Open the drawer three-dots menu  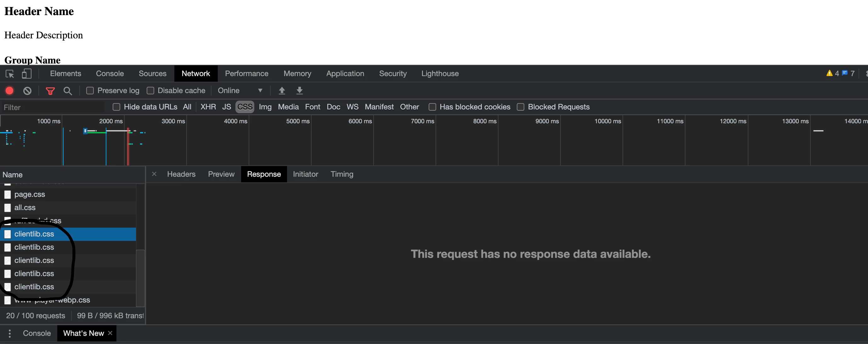10,333
